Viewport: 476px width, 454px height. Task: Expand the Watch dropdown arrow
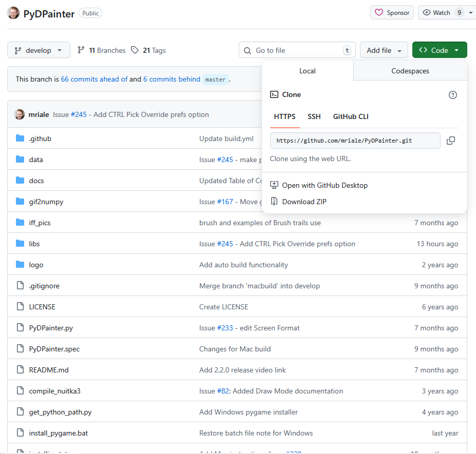470,13
